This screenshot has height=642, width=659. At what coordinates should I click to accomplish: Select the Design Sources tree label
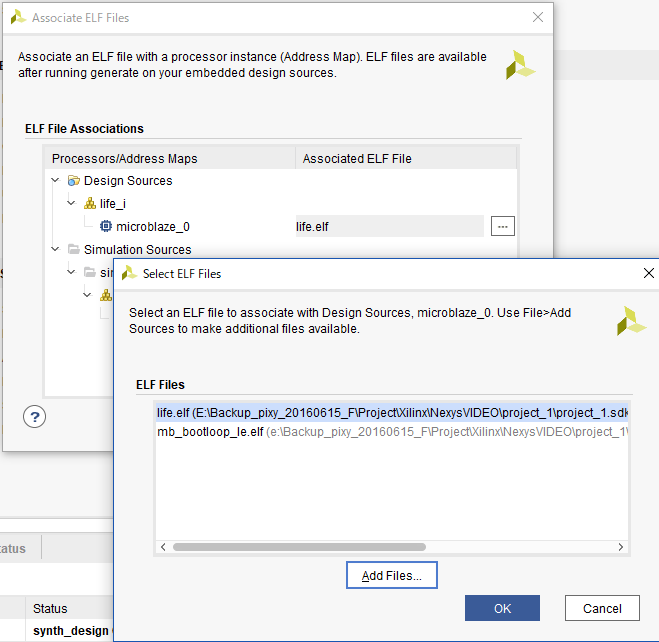pyautogui.click(x=128, y=181)
